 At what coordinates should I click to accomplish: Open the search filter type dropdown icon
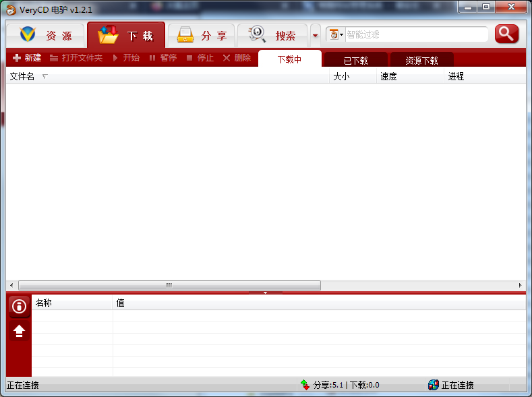click(335, 34)
